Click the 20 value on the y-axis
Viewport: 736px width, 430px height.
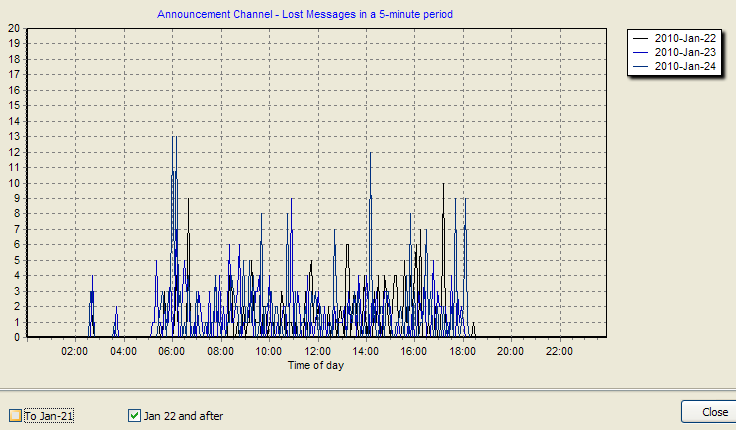click(14, 28)
